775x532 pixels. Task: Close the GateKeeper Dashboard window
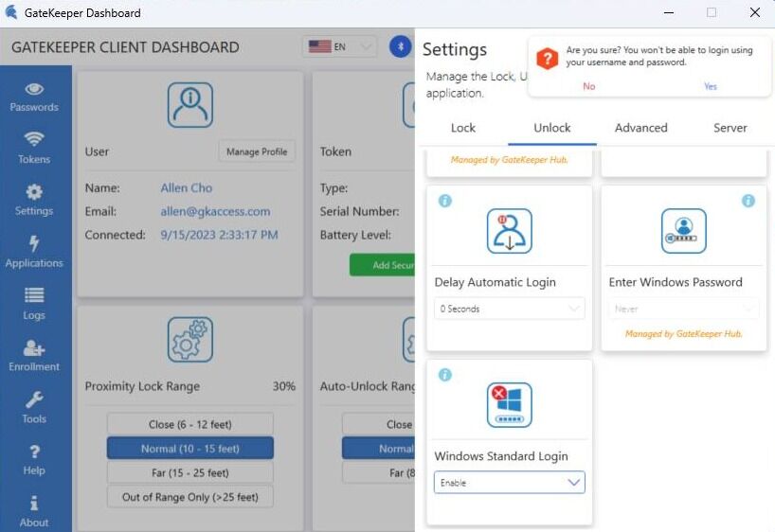(x=755, y=12)
